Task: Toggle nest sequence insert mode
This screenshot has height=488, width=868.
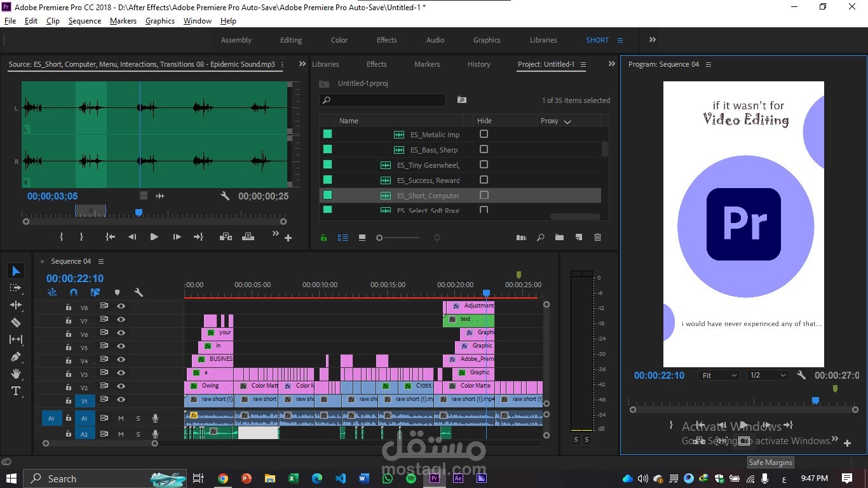Action: 52,292
